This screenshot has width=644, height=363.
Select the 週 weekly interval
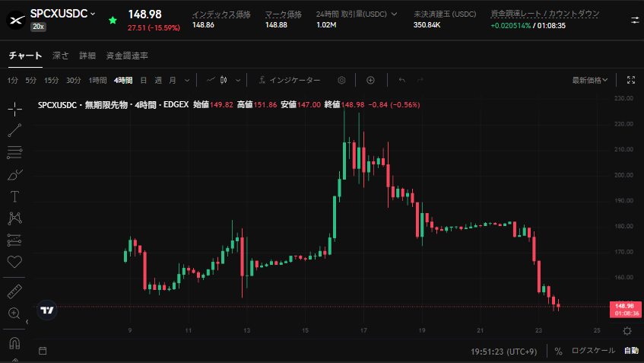(158, 80)
